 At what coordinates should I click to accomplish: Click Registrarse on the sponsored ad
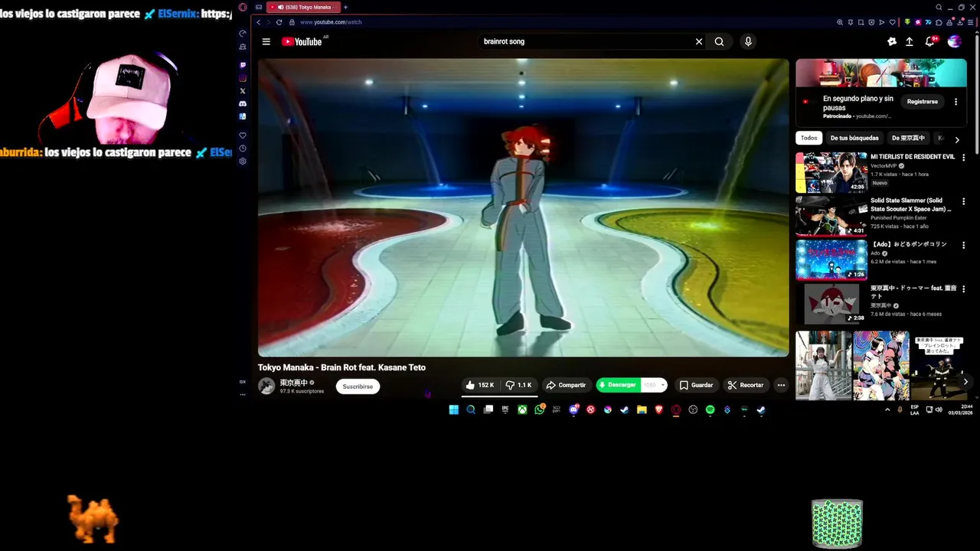[x=922, y=101]
